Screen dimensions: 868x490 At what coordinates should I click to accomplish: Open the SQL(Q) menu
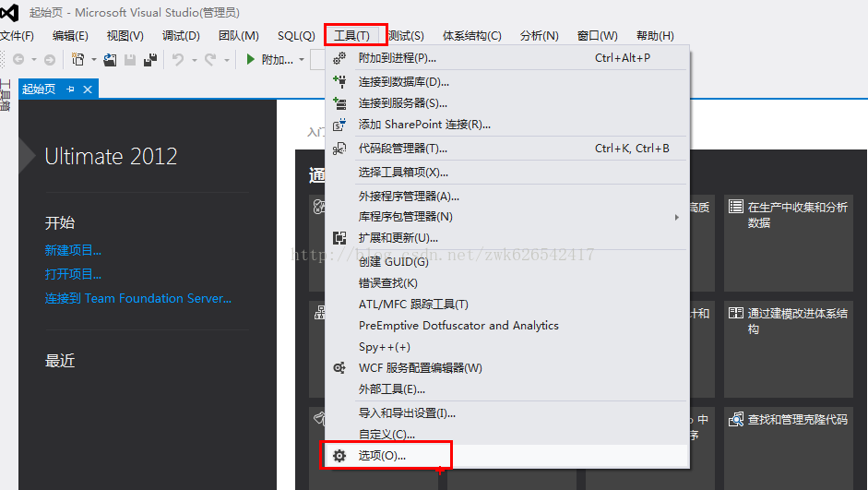[x=296, y=36]
